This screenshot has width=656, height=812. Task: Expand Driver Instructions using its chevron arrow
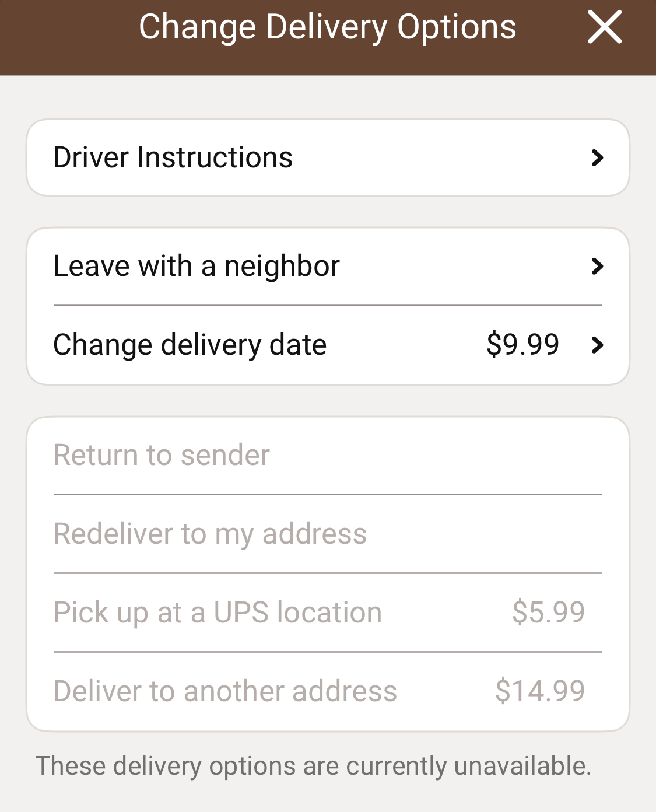coord(597,157)
